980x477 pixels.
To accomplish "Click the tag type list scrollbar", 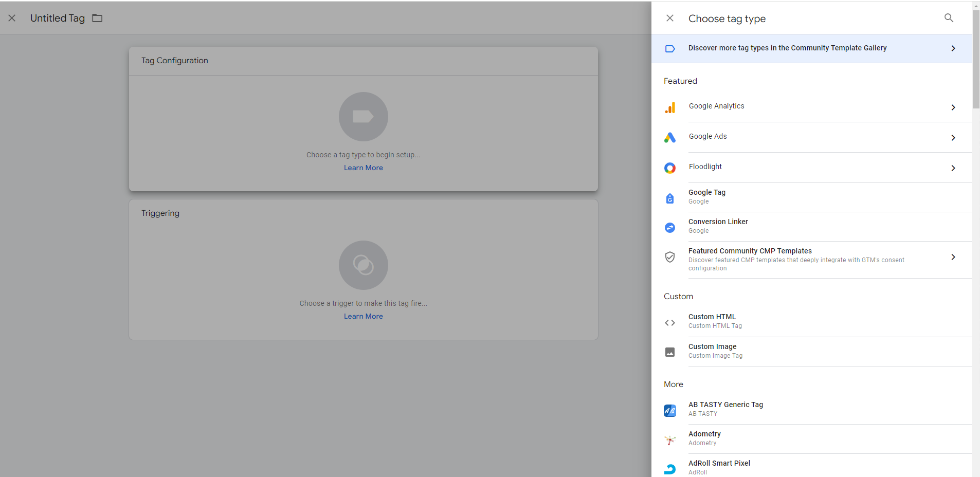I will (x=976, y=59).
